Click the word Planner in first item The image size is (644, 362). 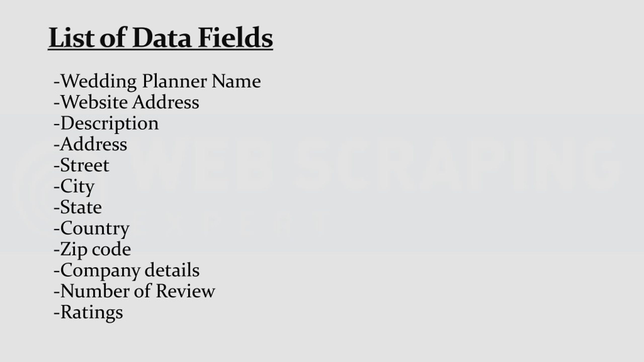[x=174, y=82]
